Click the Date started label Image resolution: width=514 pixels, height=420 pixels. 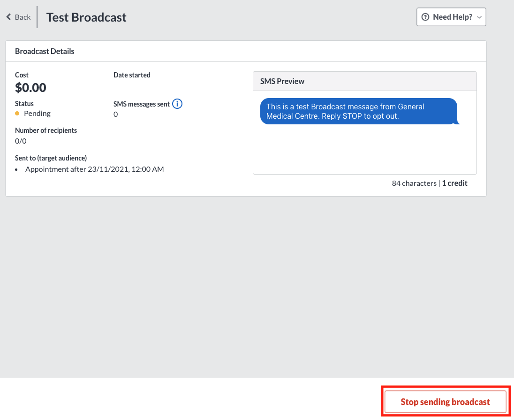[132, 75]
